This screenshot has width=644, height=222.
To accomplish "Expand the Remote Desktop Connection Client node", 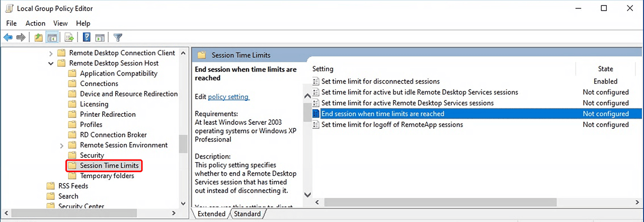I will [x=51, y=53].
